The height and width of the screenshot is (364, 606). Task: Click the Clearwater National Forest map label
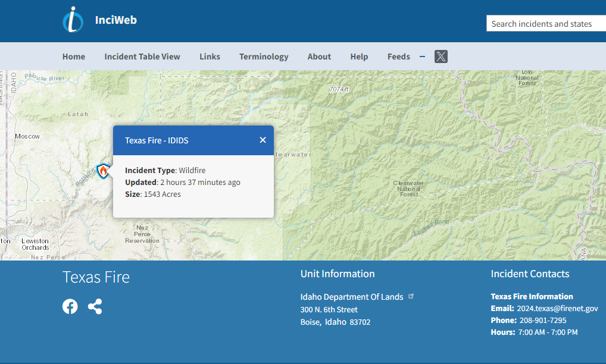pyautogui.click(x=409, y=189)
